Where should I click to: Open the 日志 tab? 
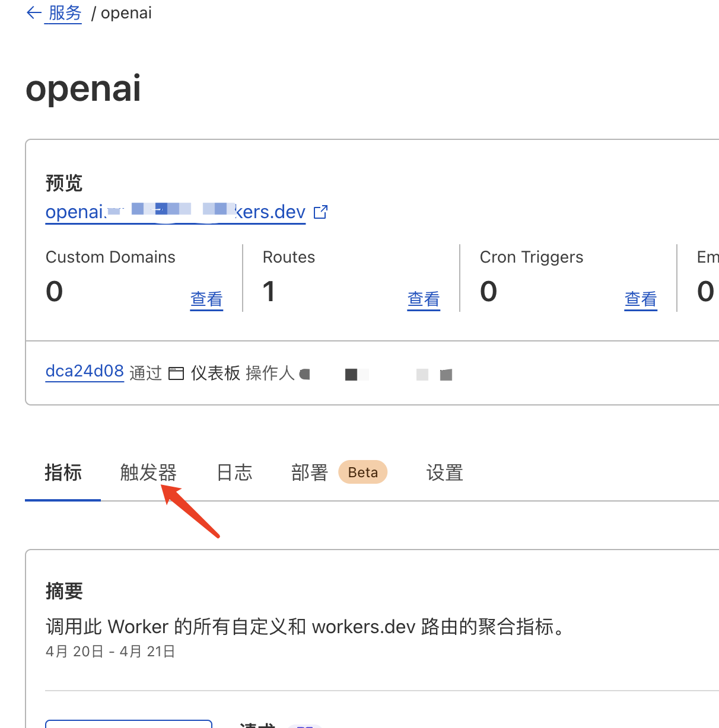click(x=234, y=472)
